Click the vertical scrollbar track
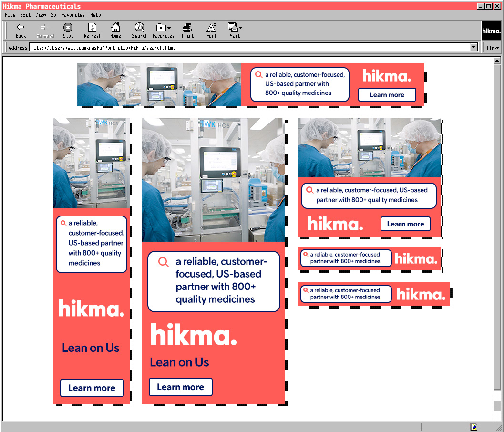The height and width of the screenshot is (432, 504). click(x=497, y=405)
